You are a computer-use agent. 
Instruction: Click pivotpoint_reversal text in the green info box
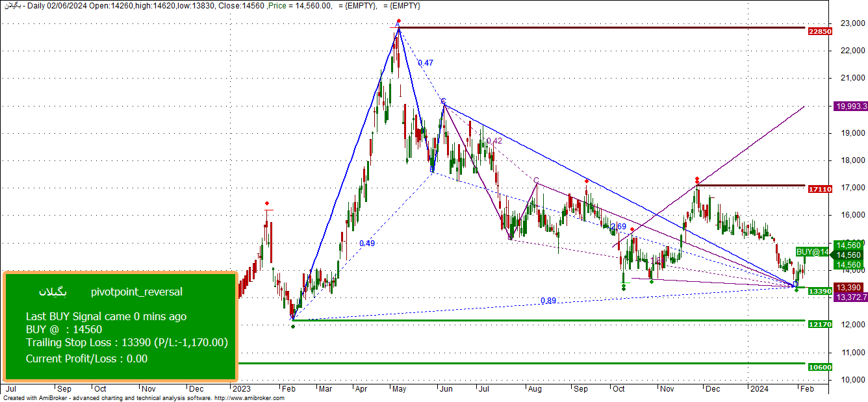pos(137,292)
